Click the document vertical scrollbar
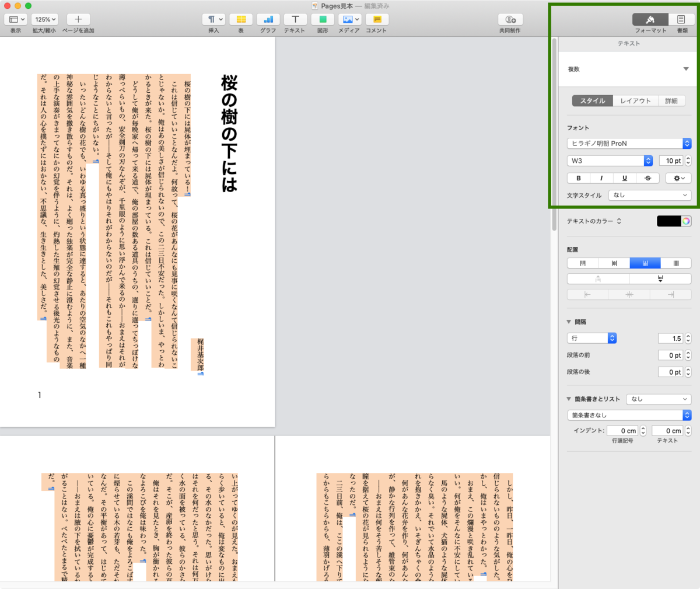 click(x=554, y=134)
